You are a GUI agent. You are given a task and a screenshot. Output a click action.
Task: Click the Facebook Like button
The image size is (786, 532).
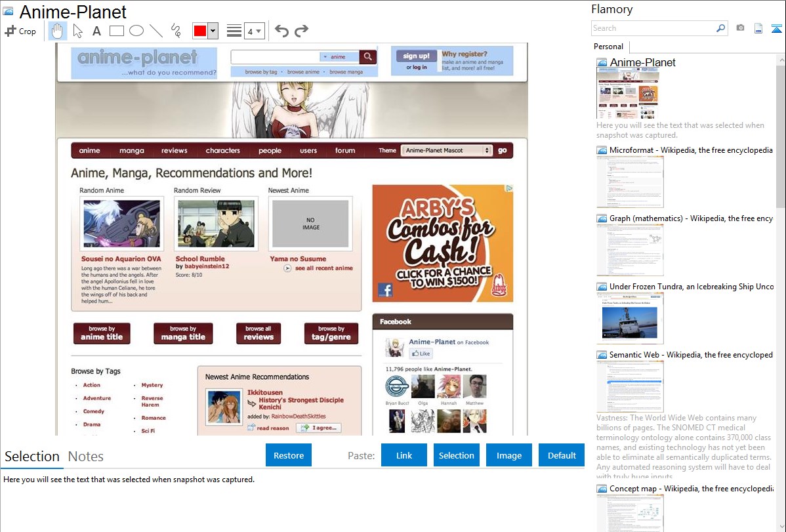(421, 354)
